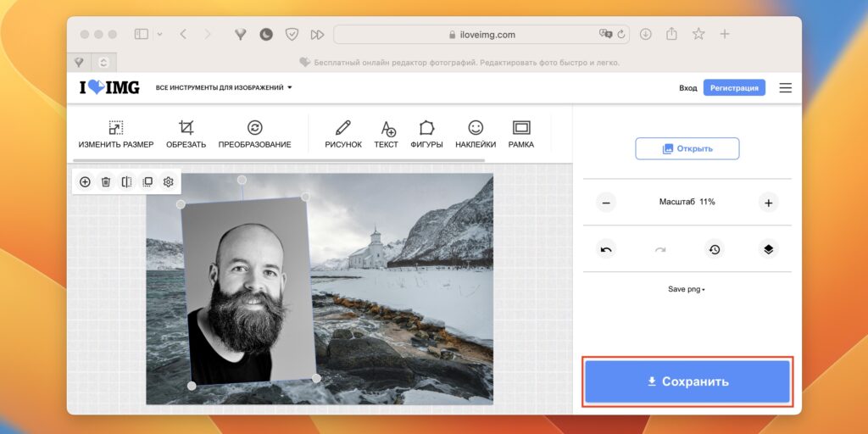Flip the selected object horizontally
The image size is (868, 434).
127,181
